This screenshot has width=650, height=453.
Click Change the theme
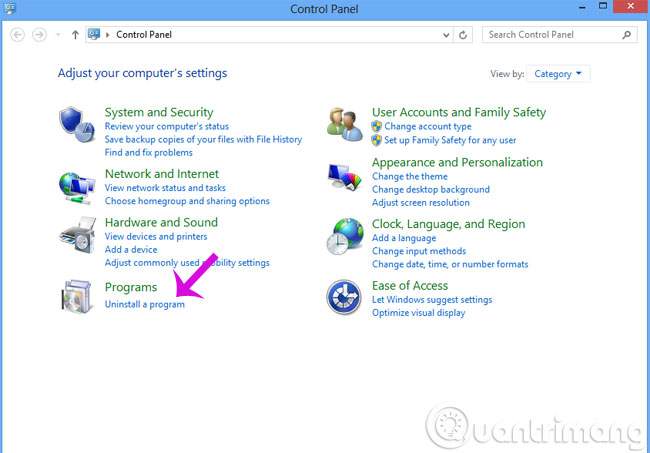410,177
